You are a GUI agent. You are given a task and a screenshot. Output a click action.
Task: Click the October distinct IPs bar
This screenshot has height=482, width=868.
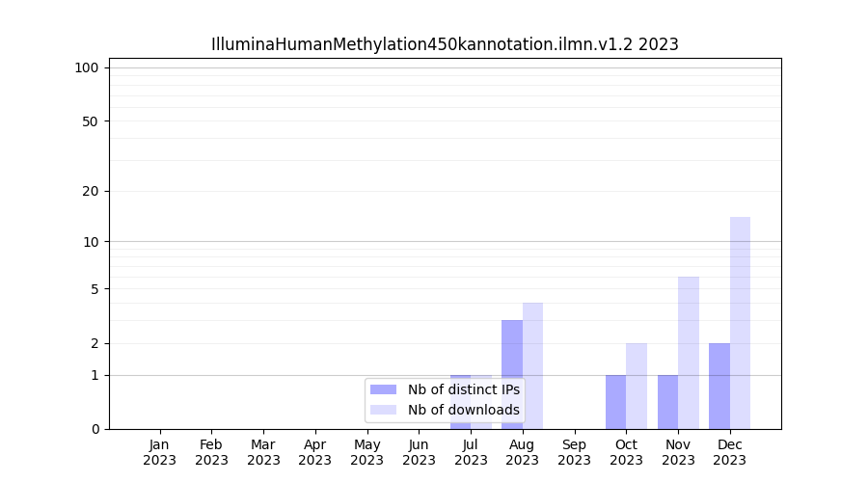[x=615, y=402]
